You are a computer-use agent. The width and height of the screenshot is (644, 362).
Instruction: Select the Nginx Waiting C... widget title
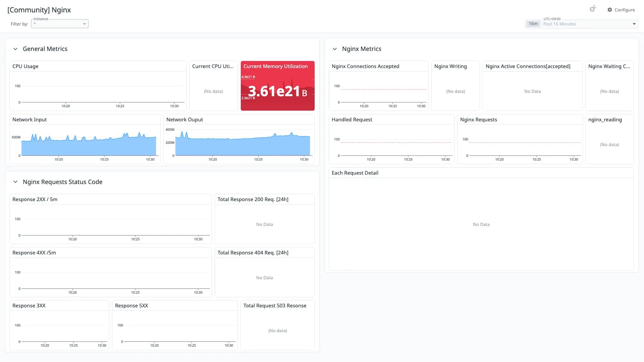click(609, 66)
